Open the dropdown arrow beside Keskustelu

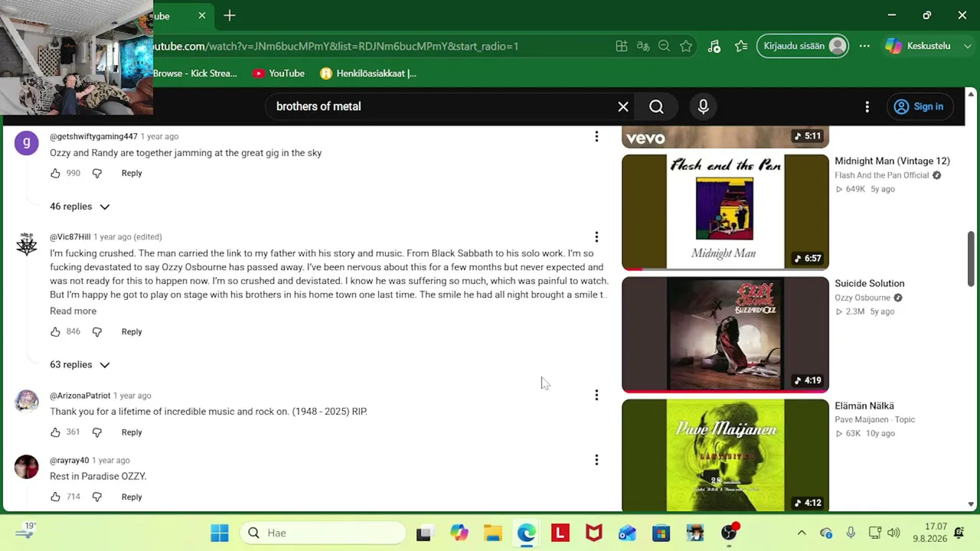point(967,46)
